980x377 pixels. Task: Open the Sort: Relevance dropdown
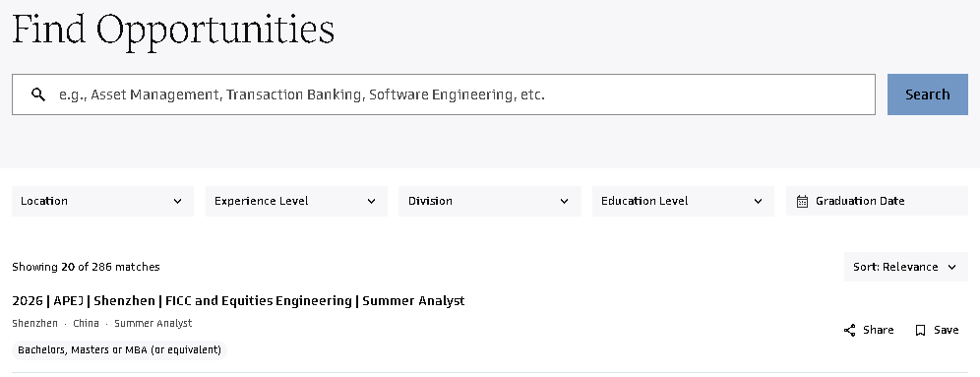point(905,267)
